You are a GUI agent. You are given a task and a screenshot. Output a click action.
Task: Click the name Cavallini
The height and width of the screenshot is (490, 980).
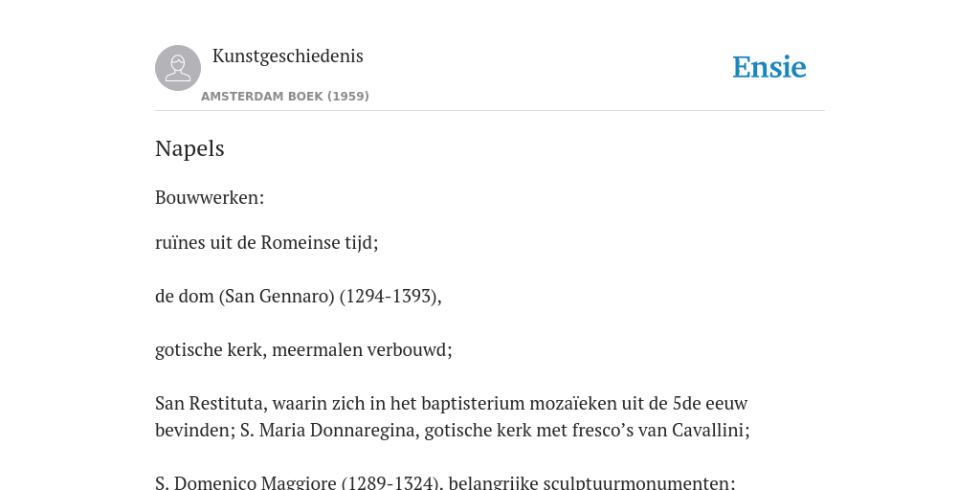pyautogui.click(x=707, y=431)
